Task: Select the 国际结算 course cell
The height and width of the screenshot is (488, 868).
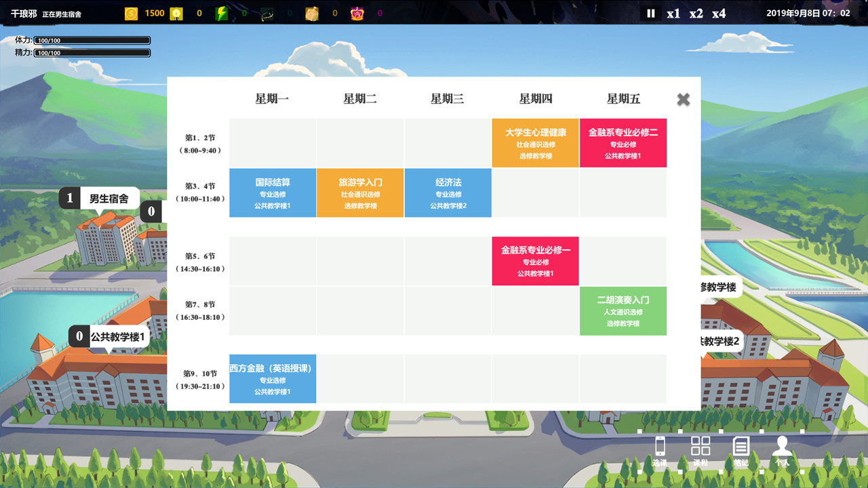Action: [x=273, y=193]
